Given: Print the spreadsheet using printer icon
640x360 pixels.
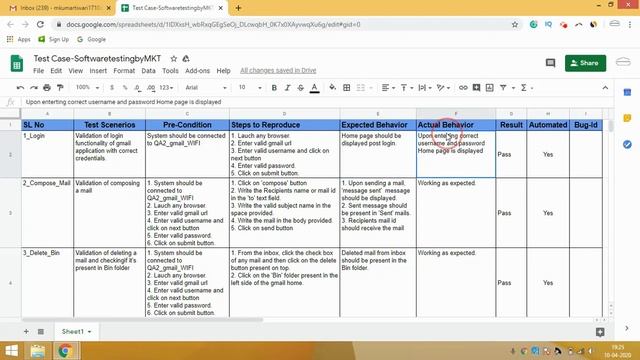Looking at the screenshot, I should 47,88.
